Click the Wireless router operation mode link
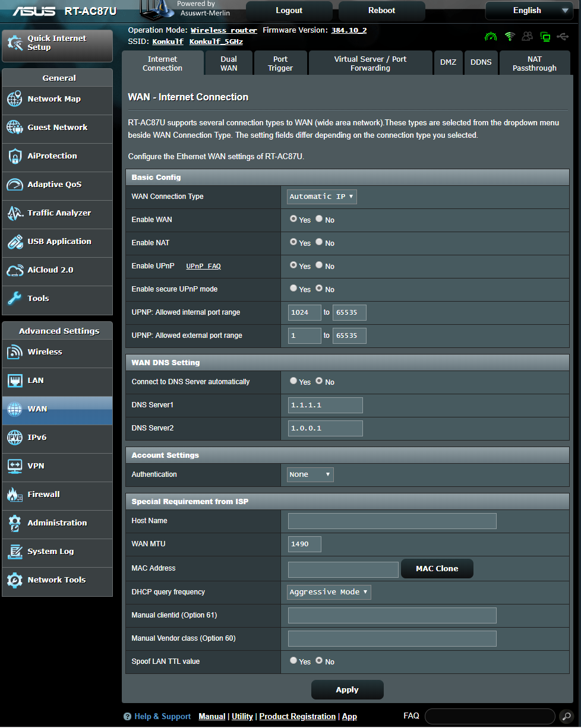The height and width of the screenshot is (728, 581). 224,30
